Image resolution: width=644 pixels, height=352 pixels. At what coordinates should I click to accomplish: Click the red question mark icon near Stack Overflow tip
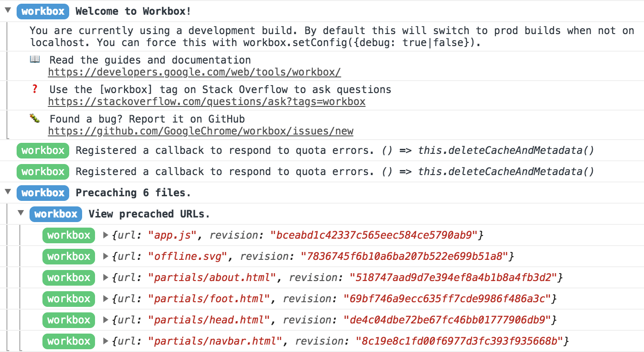pos(35,89)
